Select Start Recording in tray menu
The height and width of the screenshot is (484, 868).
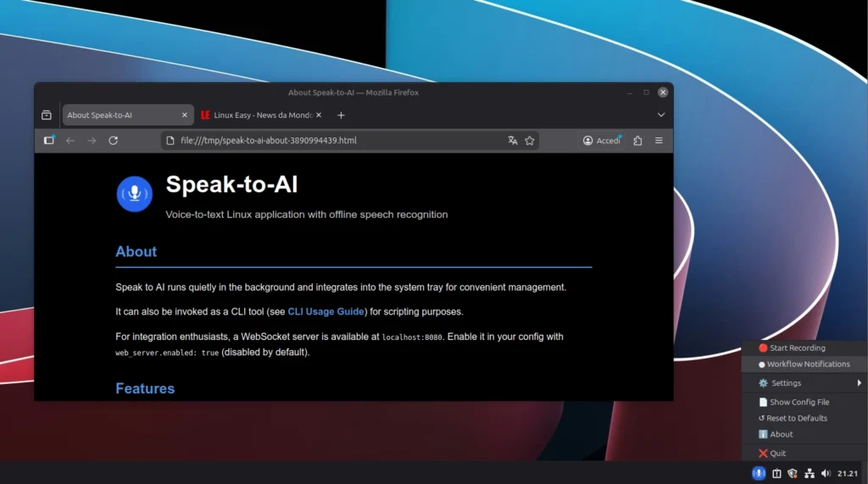(804, 348)
